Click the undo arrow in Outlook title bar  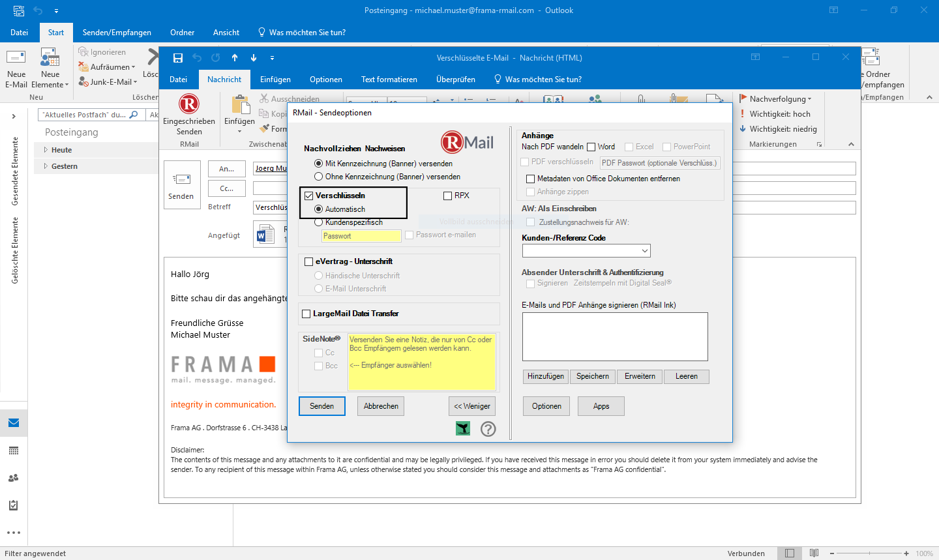tap(38, 10)
